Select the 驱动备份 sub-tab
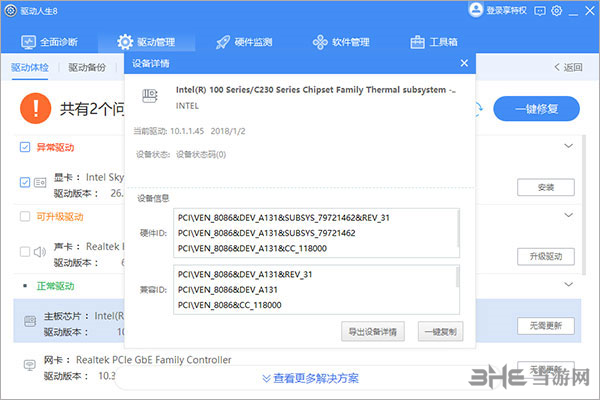 click(x=87, y=68)
